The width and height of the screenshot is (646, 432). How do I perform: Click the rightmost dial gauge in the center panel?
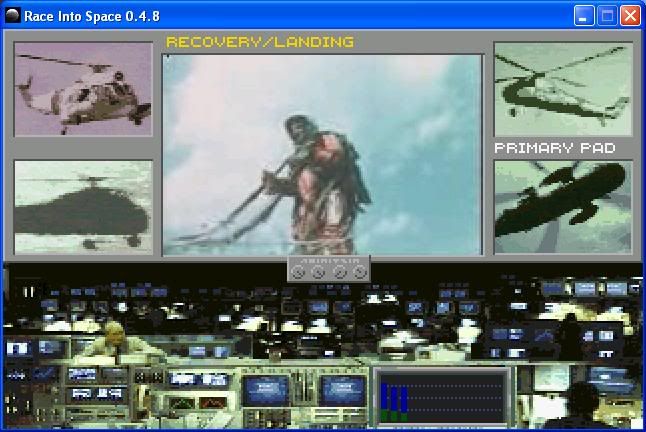pos(360,272)
